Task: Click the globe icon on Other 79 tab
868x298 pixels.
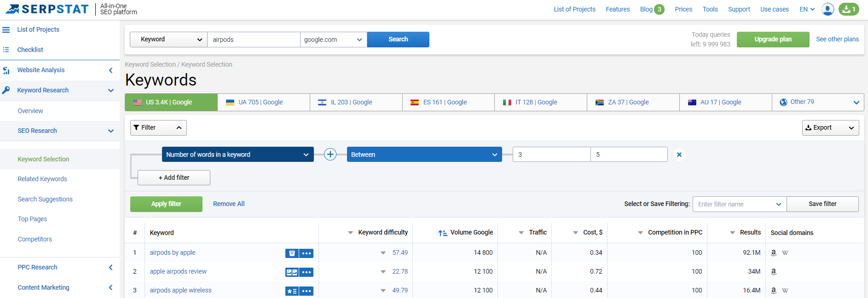Action: tap(783, 102)
